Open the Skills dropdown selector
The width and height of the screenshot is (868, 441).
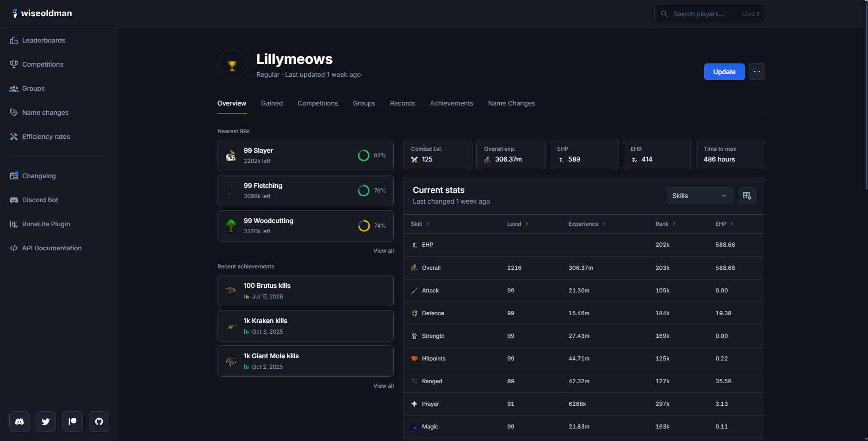click(x=700, y=196)
